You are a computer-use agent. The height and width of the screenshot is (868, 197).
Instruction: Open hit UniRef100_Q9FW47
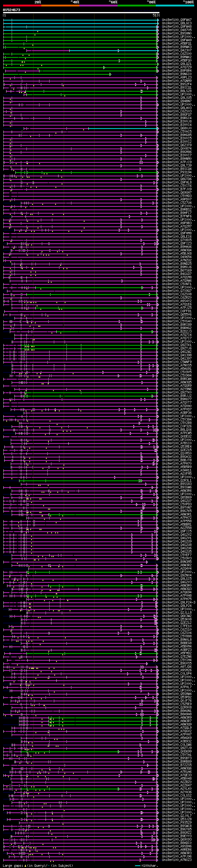tap(177, 20)
